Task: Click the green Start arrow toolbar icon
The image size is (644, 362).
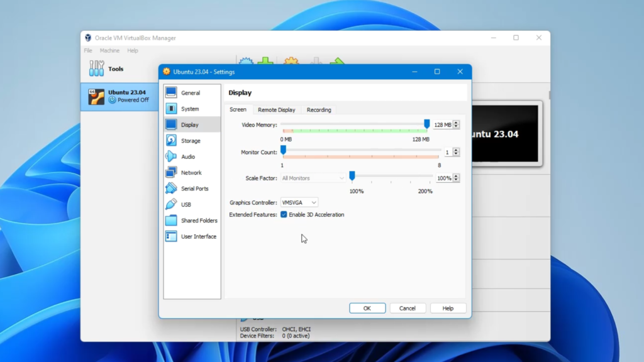Action: pos(337,61)
